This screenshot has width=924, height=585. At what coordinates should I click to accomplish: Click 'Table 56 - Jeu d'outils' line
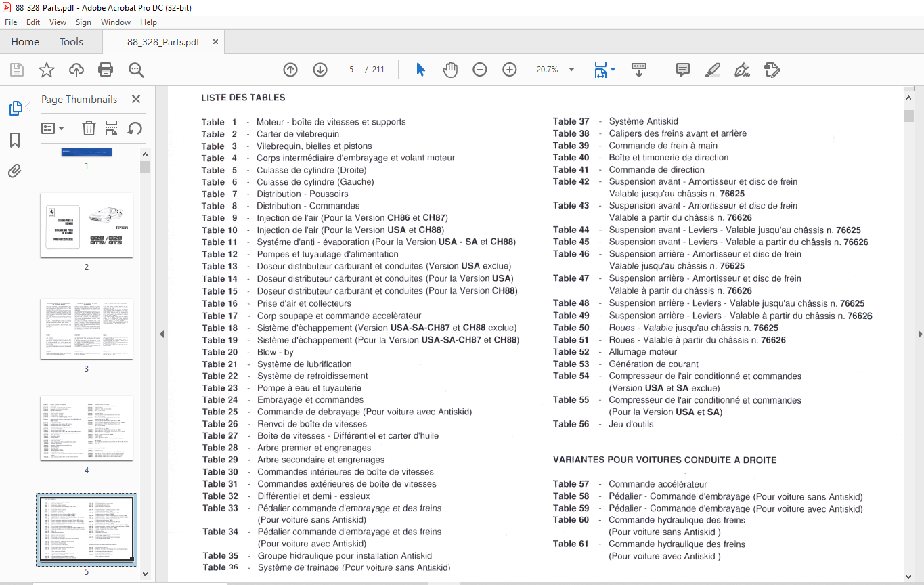coord(603,424)
